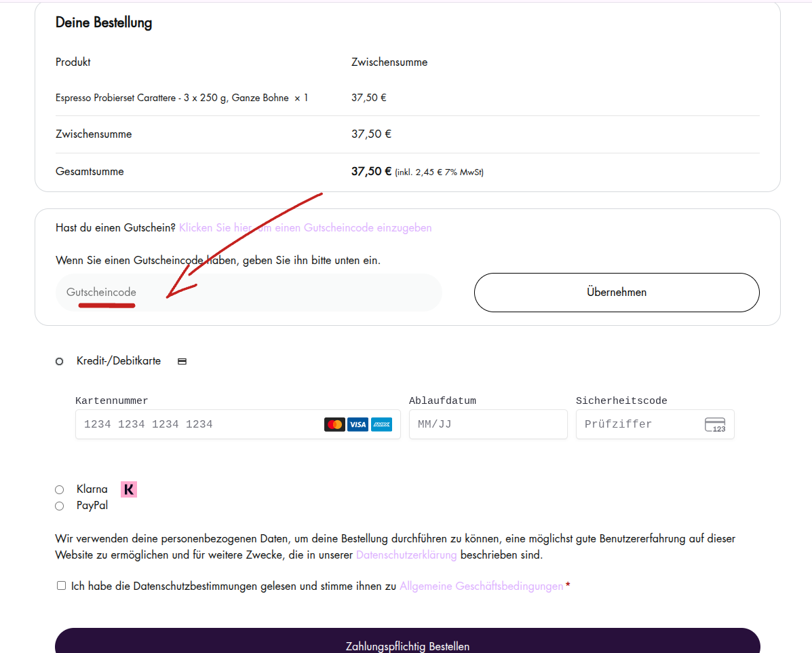Screen dimensions: 812x653
Task: Open the Allgemeine Geschäftsbedingungen link
Action: (x=481, y=586)
